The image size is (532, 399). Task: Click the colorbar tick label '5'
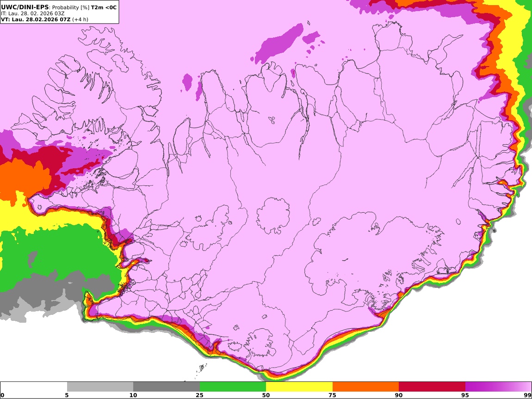pyautogui.click(x=67, y=395)
